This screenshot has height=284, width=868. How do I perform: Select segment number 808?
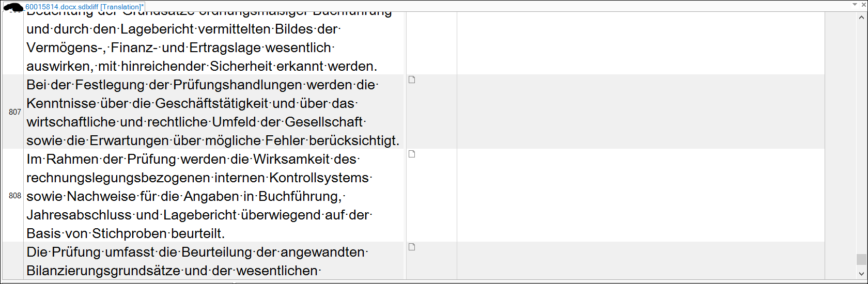tap(15, 196)
